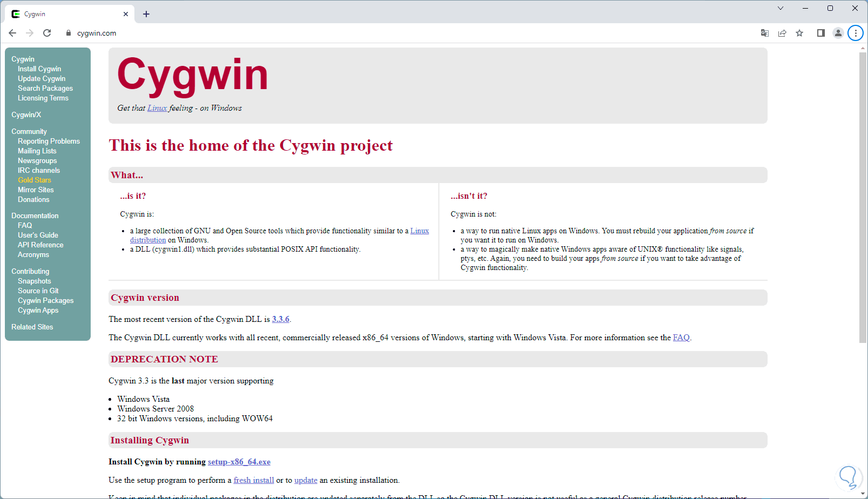Viewport: 868px width, 499px height.
Task: Click the FAQ link in version paragraph
Action: pyautogui.click(x=681, y=338)
